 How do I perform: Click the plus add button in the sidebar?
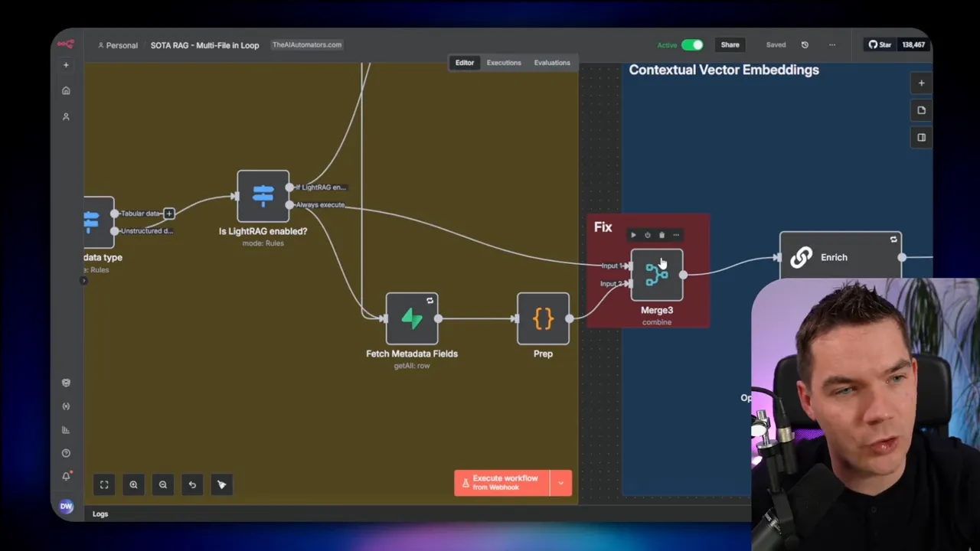(66, 65)
